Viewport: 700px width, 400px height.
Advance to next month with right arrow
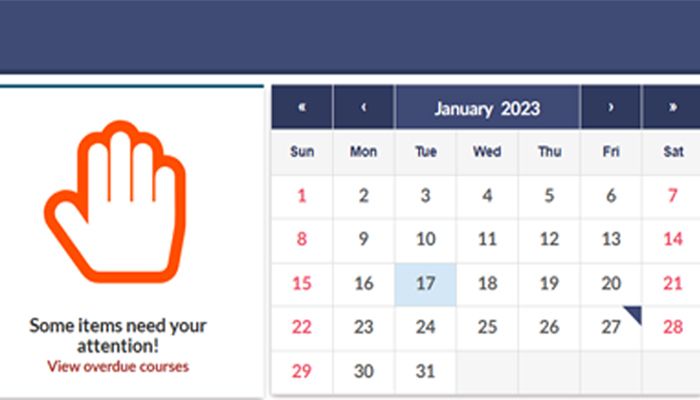click(610, 108)
